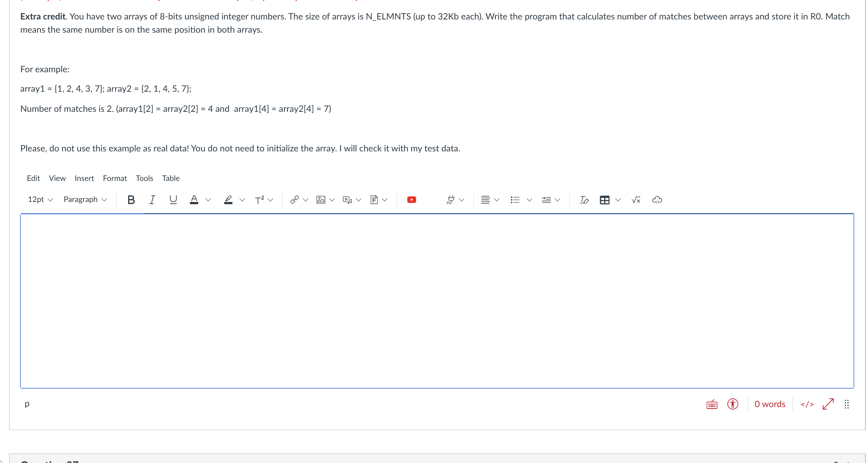Insert a hyperlink

click(294, 199)
